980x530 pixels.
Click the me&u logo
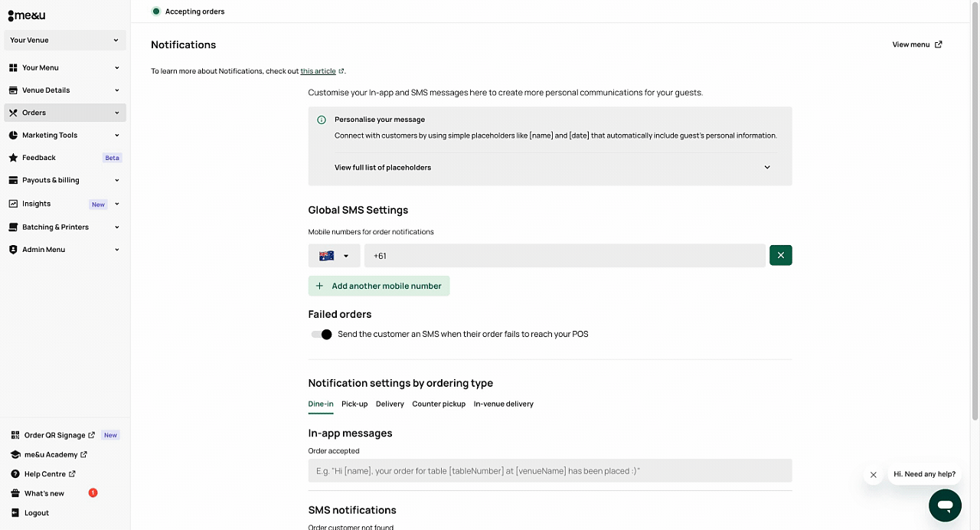27,15
